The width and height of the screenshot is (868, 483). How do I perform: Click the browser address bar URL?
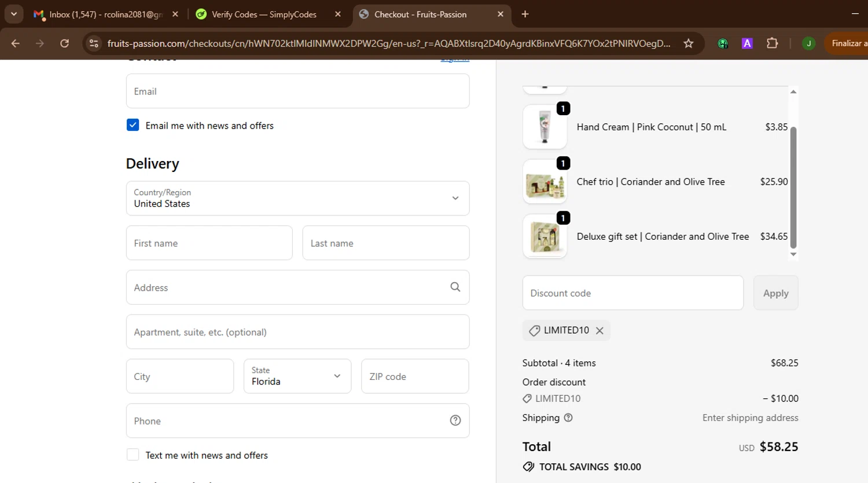[x=389, y=43]
